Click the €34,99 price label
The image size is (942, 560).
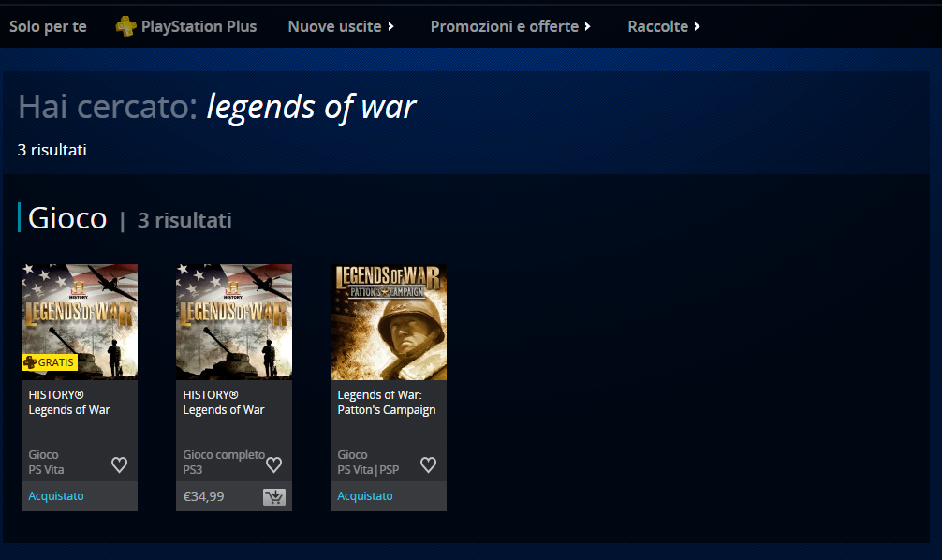tap(203, 496)
